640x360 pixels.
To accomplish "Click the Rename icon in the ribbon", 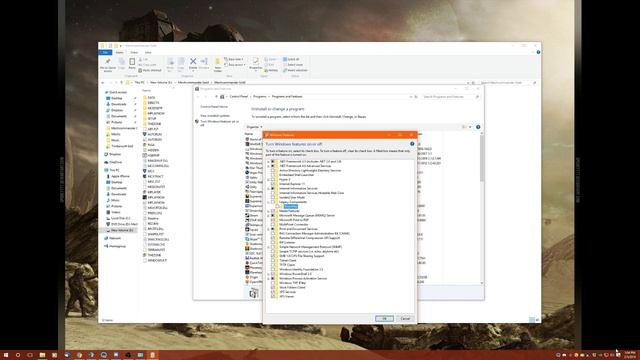I will coord(204,61).
